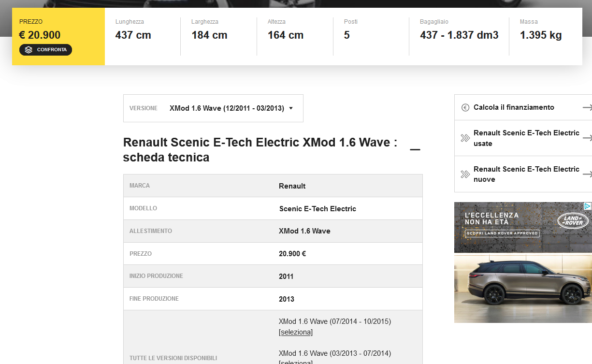This screenshot has height=364, width=592.
Task: Click the AdChoices icon on the Land Rover ad
Action: (588, 206)
